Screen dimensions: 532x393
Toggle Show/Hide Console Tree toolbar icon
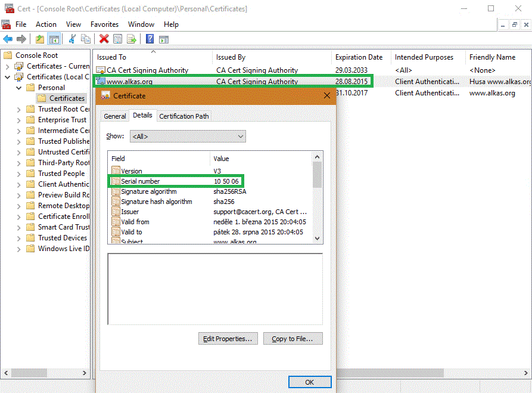point(54,39)
